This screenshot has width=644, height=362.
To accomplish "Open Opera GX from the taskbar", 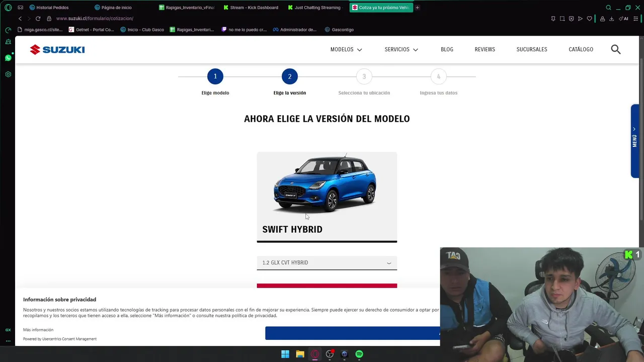I will coord(315,354).
